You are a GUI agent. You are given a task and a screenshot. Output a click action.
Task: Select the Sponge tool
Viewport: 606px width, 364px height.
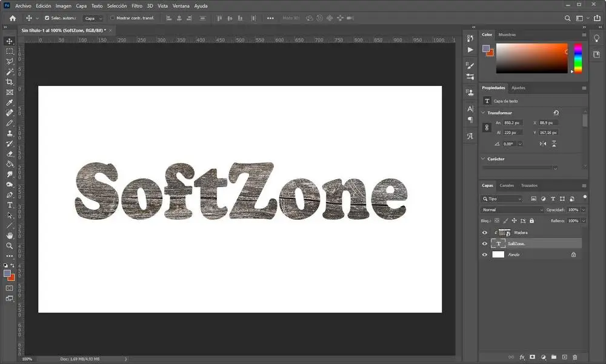(x=10, y=184)
